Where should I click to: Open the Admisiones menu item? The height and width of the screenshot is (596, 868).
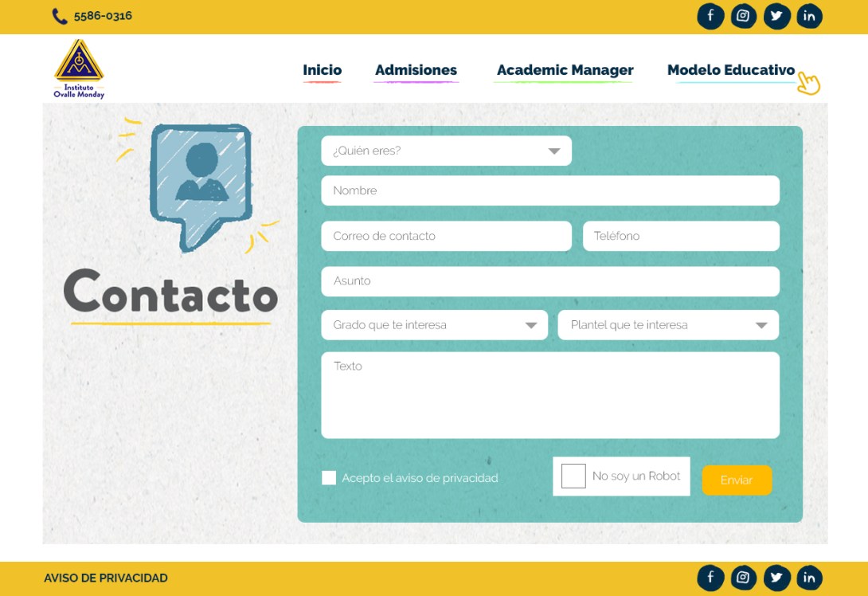(x=416, y=70)
